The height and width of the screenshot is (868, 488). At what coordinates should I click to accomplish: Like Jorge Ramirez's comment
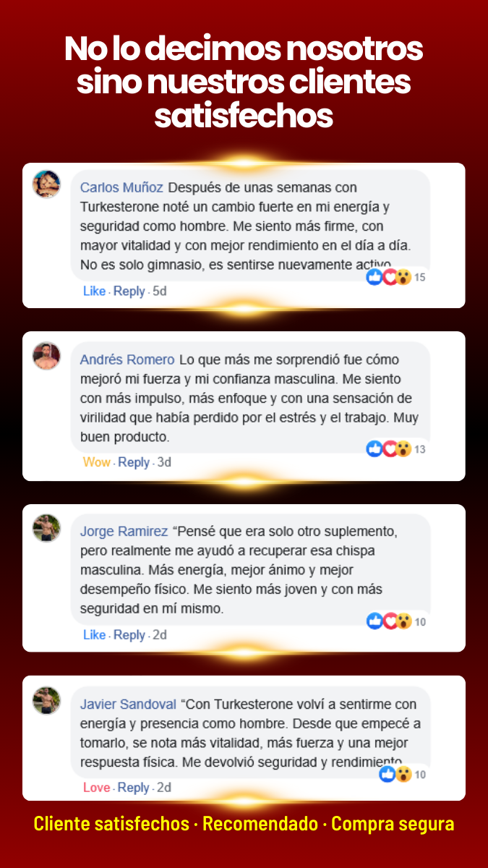[x=94, y=634]
